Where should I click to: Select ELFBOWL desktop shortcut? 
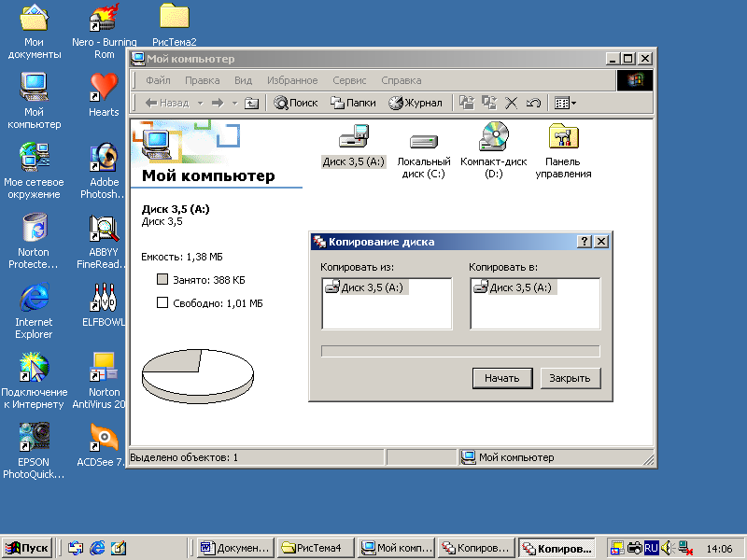pyautogui.click(x=104, y=305)
